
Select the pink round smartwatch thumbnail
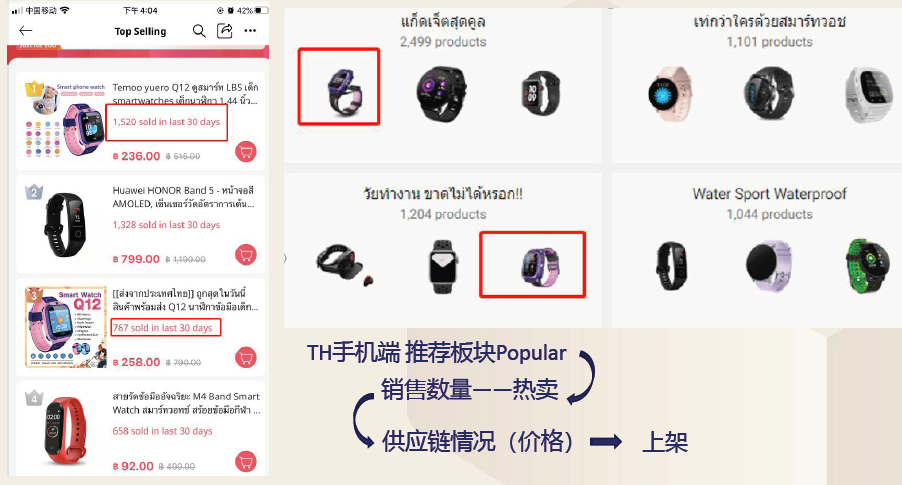click(670, 93)
